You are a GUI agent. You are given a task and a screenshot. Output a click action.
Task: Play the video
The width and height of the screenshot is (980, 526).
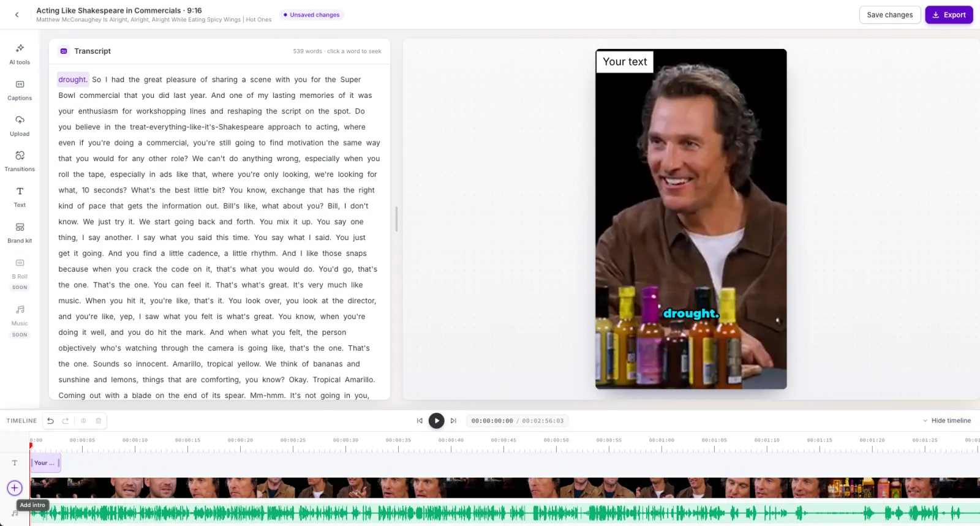(x=436, y=421)
